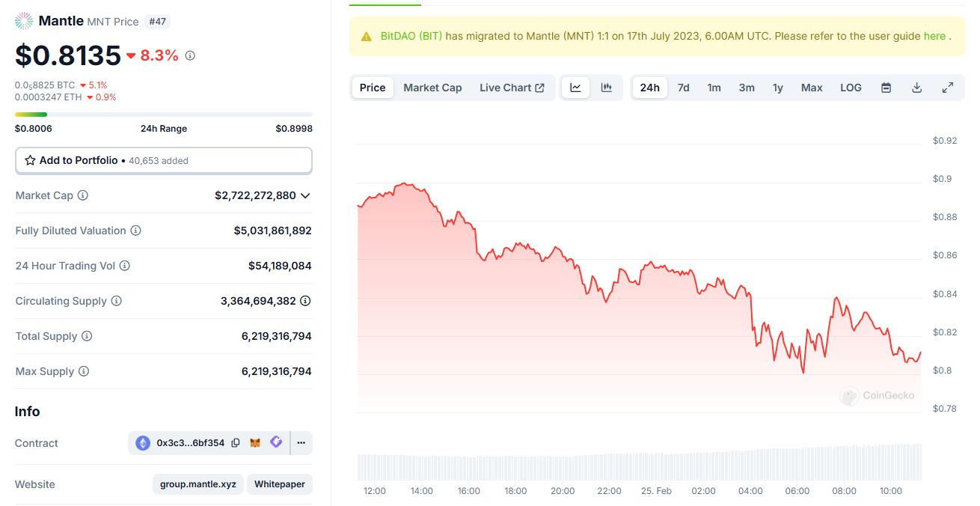Screen dimensions: 980x506
Task: Click the info icon beside Market Cap
Action: [x=83, y=195]
